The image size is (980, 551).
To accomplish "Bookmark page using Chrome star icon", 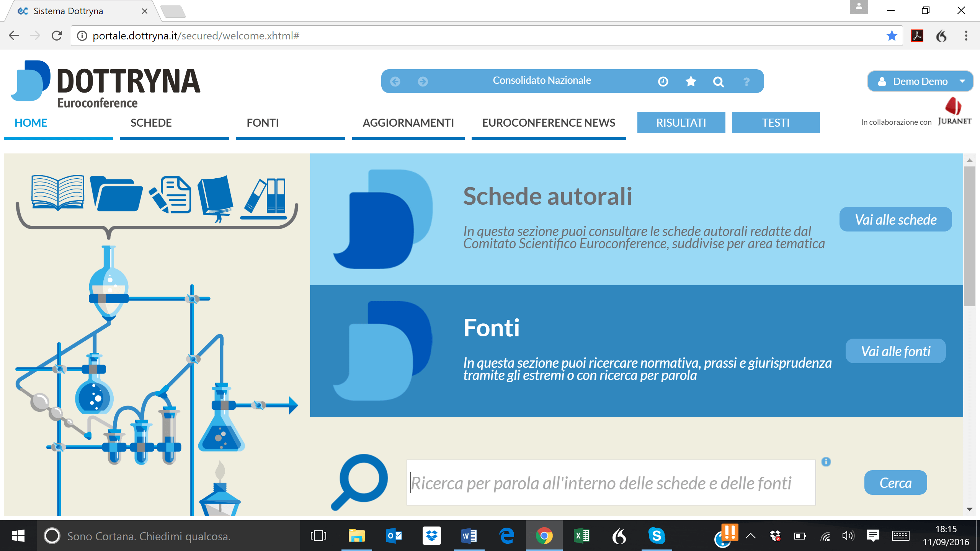I will (x=892, y=36).
